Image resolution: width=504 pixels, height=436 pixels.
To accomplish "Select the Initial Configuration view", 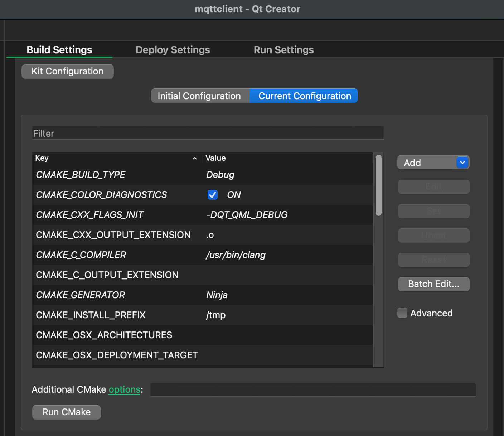I will (199, 96).
